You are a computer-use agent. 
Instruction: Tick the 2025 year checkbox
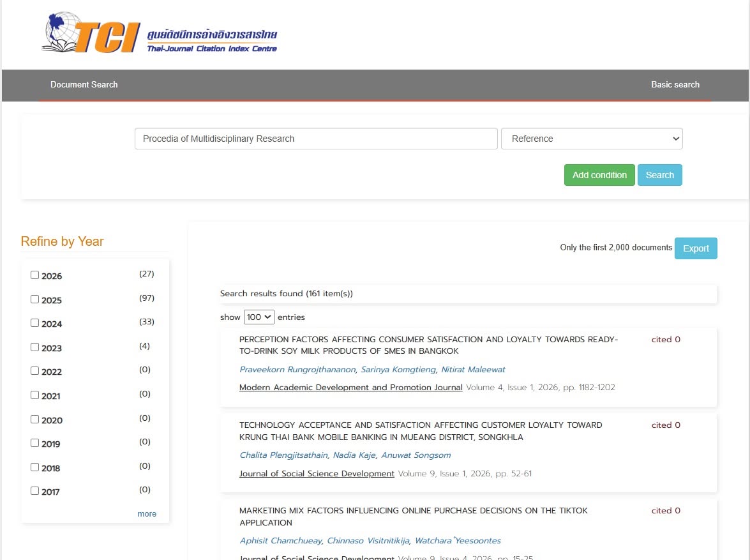(35, 299)
